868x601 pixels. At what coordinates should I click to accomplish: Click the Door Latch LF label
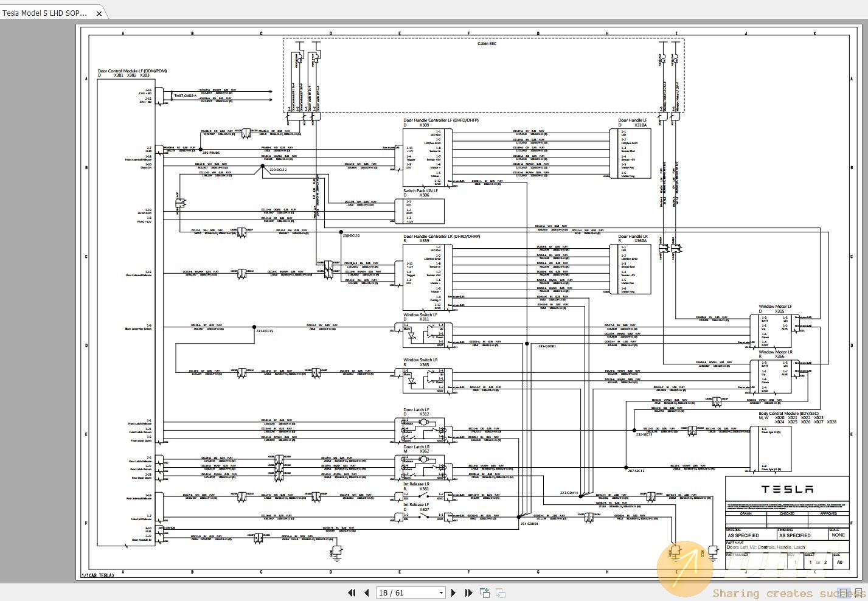pyautogui.click(x=416, y=410)
